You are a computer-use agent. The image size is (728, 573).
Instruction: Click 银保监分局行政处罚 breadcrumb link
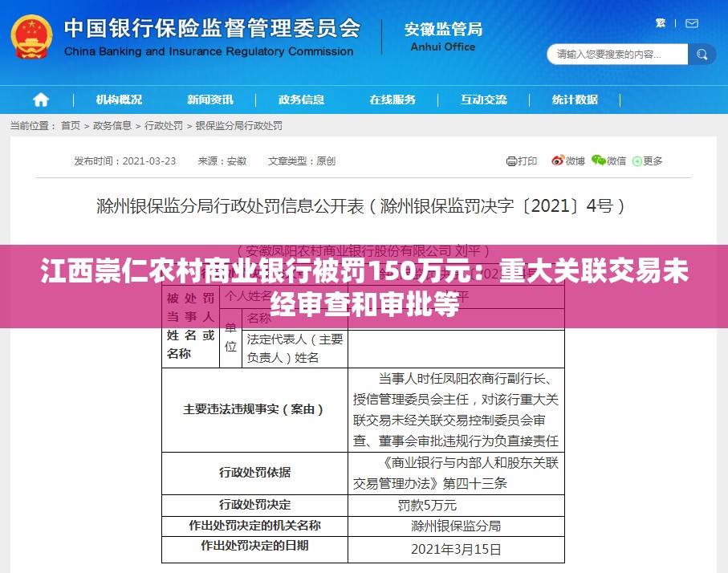pyautogui.click(x=238, y=125)
